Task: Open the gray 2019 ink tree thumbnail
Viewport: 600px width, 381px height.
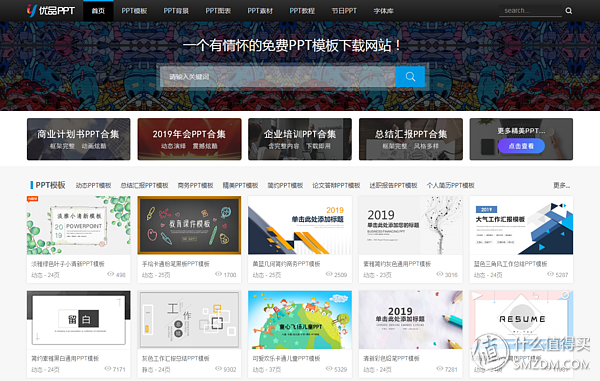Action: click(x=411, y=225)
